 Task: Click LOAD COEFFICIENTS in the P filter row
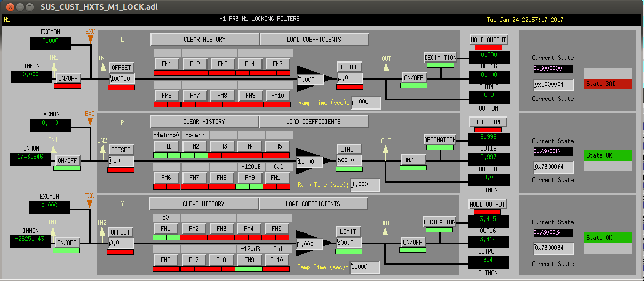pyautogui.click(x=314, y=122)
